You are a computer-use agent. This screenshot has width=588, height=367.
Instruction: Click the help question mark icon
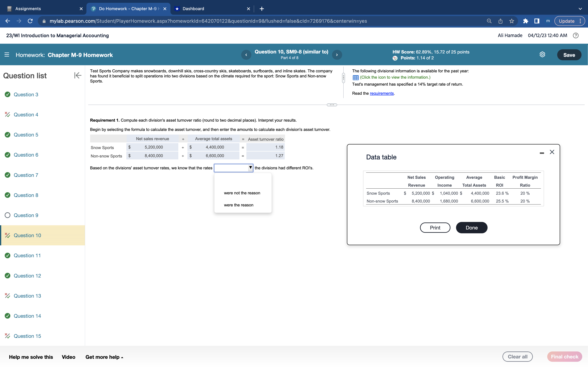click(x=575, y=35)
